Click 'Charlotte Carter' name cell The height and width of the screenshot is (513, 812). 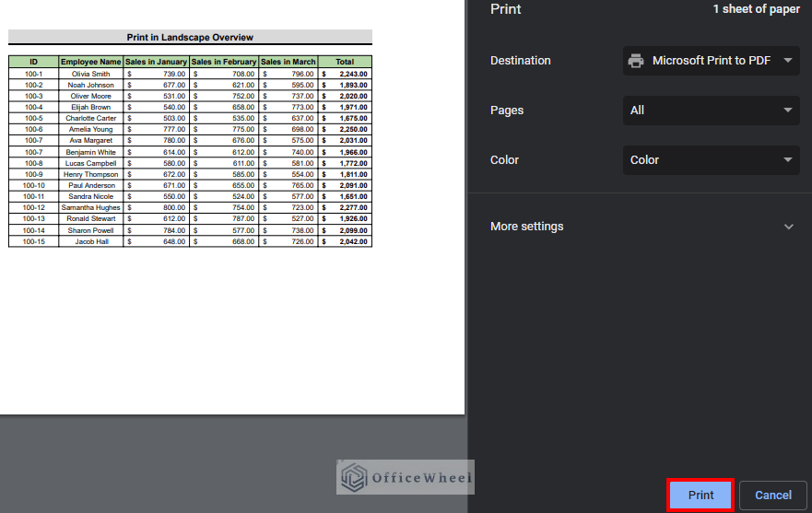90,118
